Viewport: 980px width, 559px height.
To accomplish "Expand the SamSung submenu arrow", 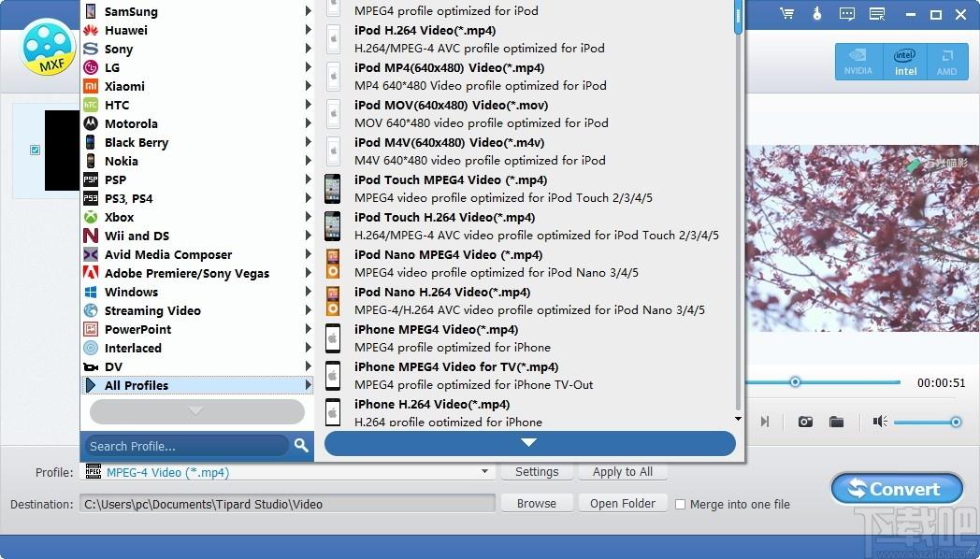I will pyautogui.click(x=309, y=11).
